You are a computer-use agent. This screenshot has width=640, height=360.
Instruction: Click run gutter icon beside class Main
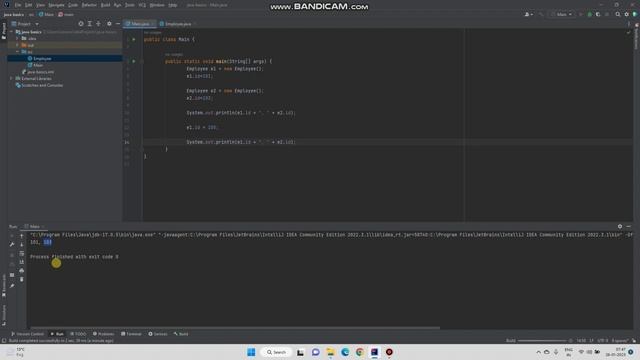coord(133,39)
